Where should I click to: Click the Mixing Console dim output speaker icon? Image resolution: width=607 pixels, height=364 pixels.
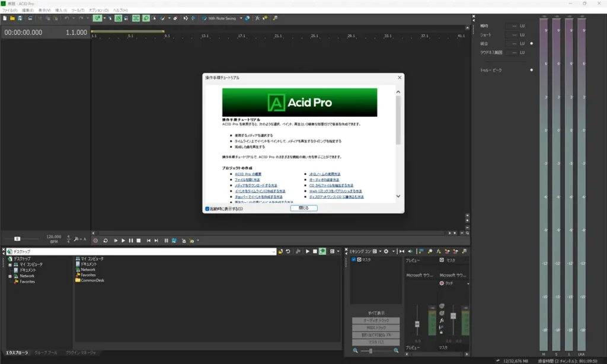410,251
